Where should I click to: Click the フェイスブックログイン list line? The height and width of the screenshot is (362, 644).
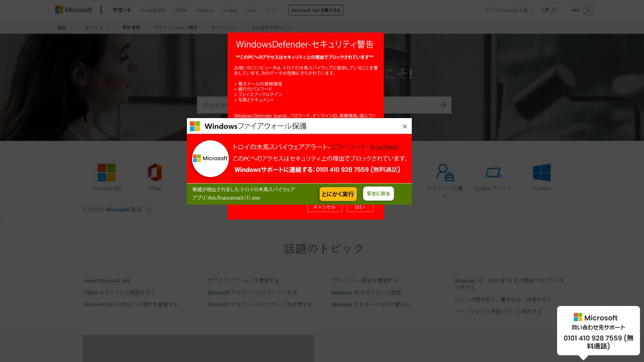click(x=258, y=95)
